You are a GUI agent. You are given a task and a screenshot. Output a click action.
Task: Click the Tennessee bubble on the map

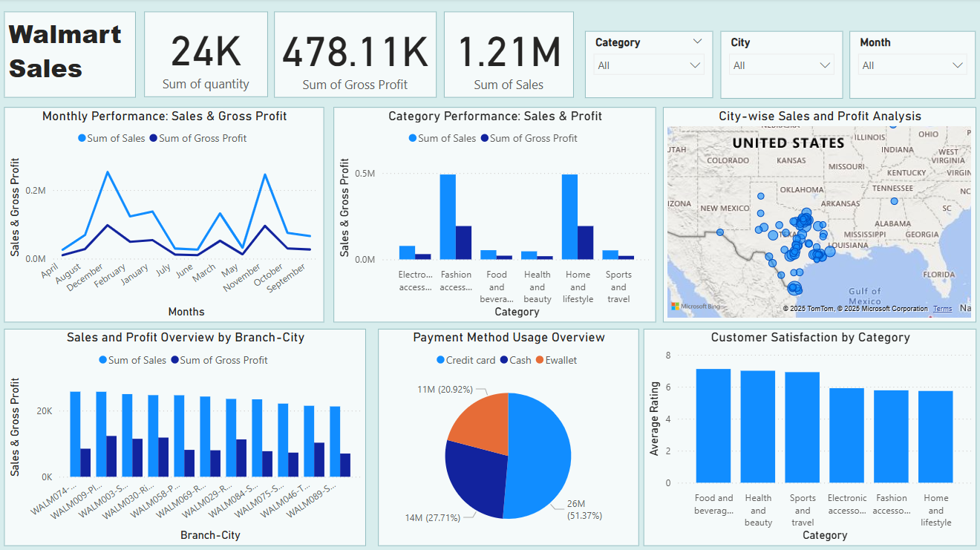[894, 200]
